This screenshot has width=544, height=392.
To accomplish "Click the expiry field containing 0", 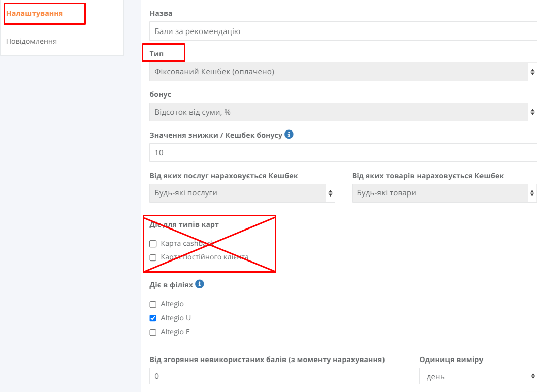I will coord(276,376).
